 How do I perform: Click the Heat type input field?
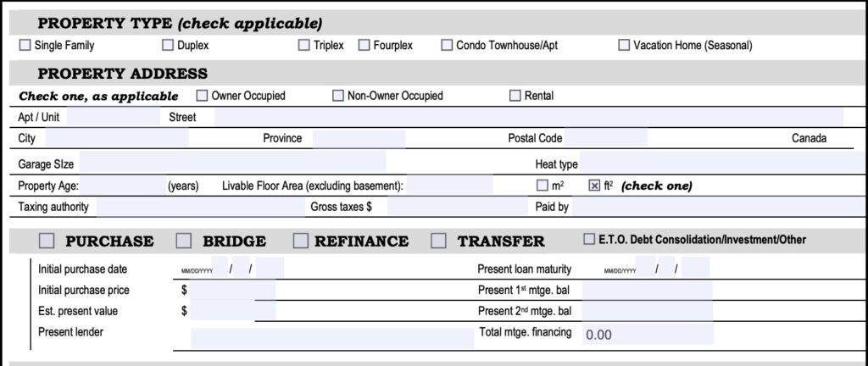coord(721,164)
